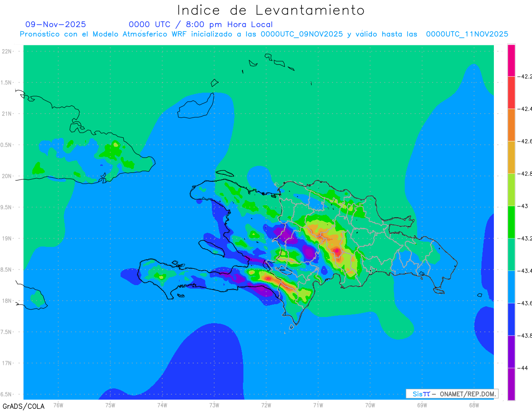Click the "Pronostico con el Modelo Atmosferico WRF" line

click(x=264, y=34)
